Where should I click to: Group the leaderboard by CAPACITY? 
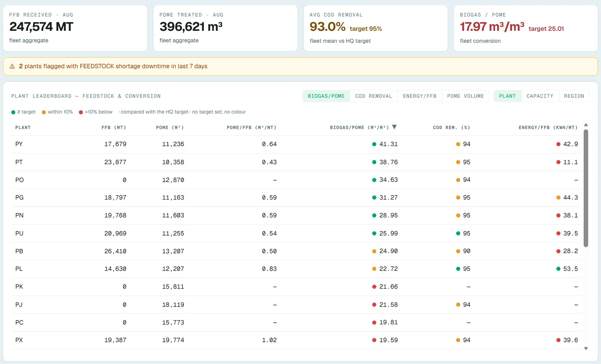(540, 96)
